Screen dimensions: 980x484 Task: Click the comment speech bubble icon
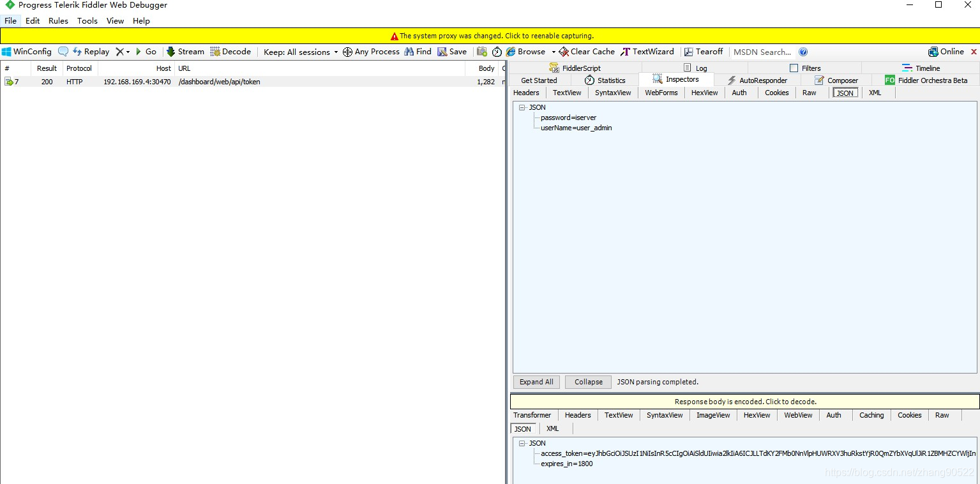63,52
